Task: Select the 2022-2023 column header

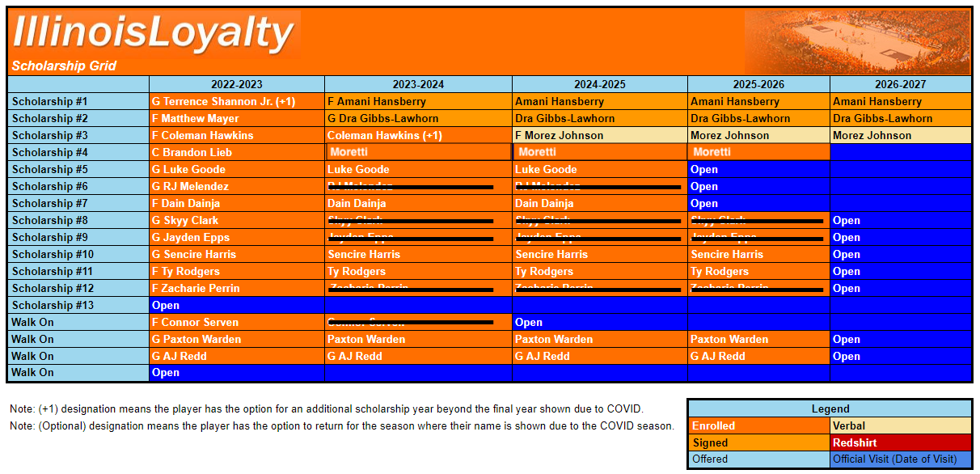Action: [x=236, y=84]
